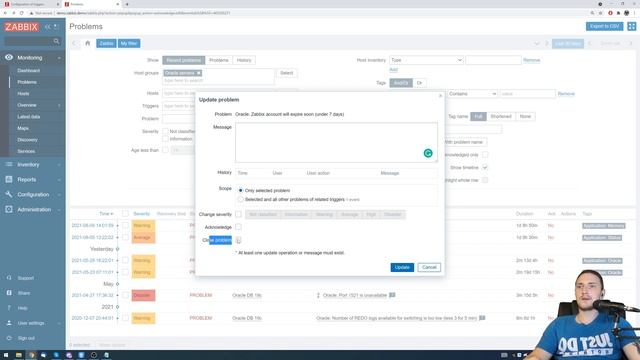The image size is (640, 360).
Task: Click the Reports chart icon
Action: (9, 180)
